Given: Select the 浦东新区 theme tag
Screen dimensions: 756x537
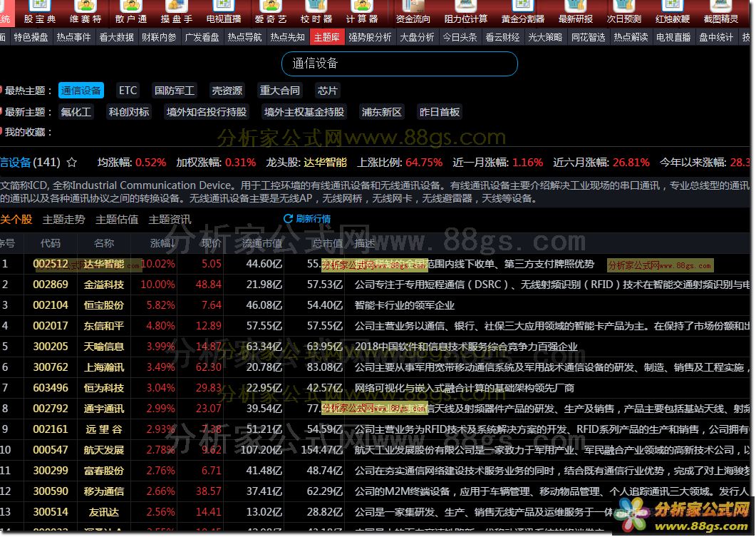Looking at the screenshot, I should 381,113.
